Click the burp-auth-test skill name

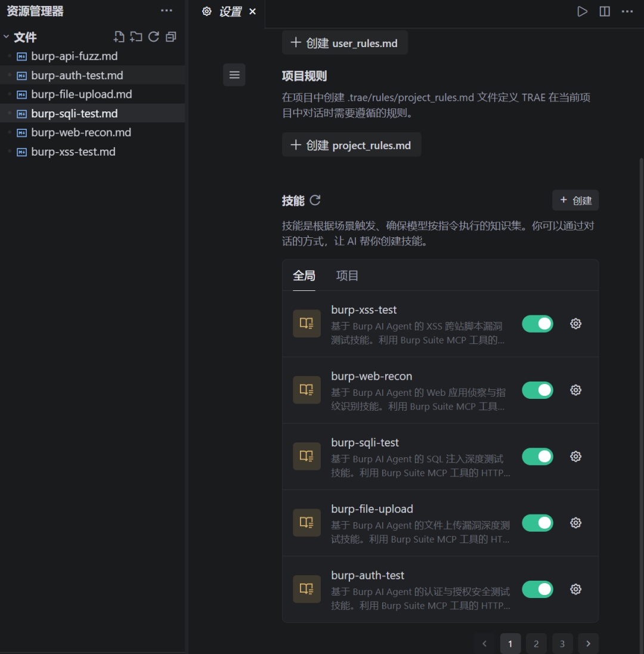pos(367,575)
